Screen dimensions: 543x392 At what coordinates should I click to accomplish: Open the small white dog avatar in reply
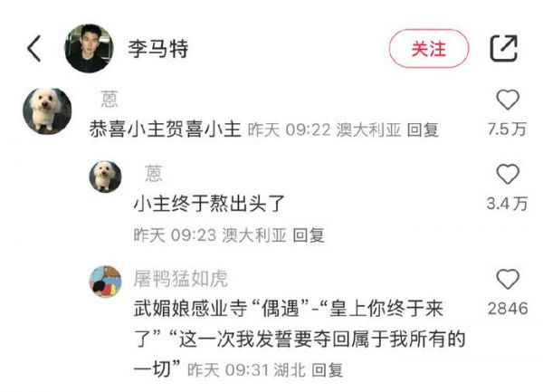tap(105, 177)
